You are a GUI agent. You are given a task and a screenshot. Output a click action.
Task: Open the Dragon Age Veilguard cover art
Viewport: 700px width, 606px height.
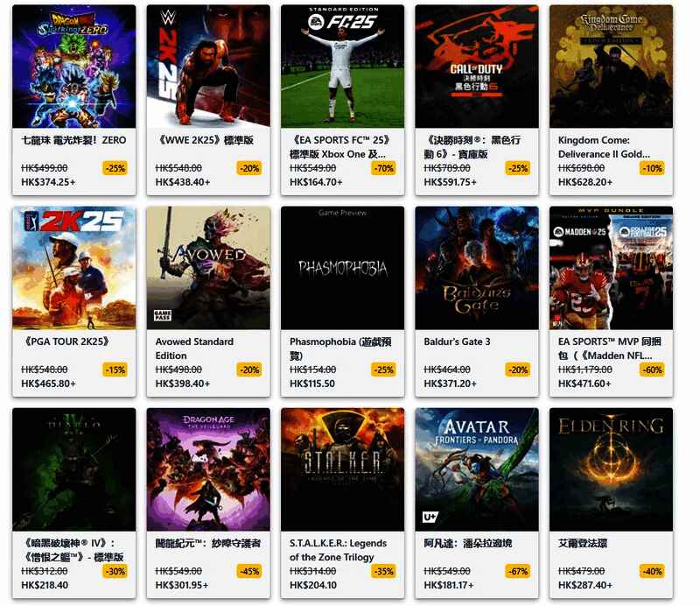point(208,469)
